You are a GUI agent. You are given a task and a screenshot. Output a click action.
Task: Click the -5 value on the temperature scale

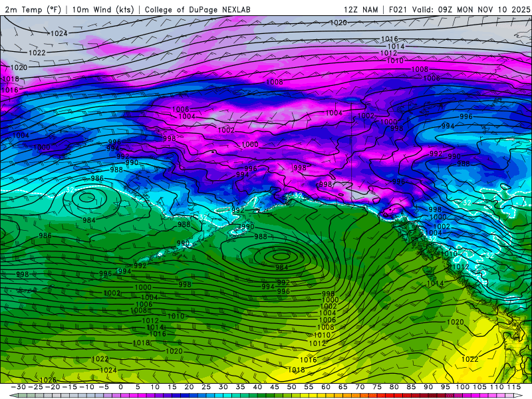point(104,387)
